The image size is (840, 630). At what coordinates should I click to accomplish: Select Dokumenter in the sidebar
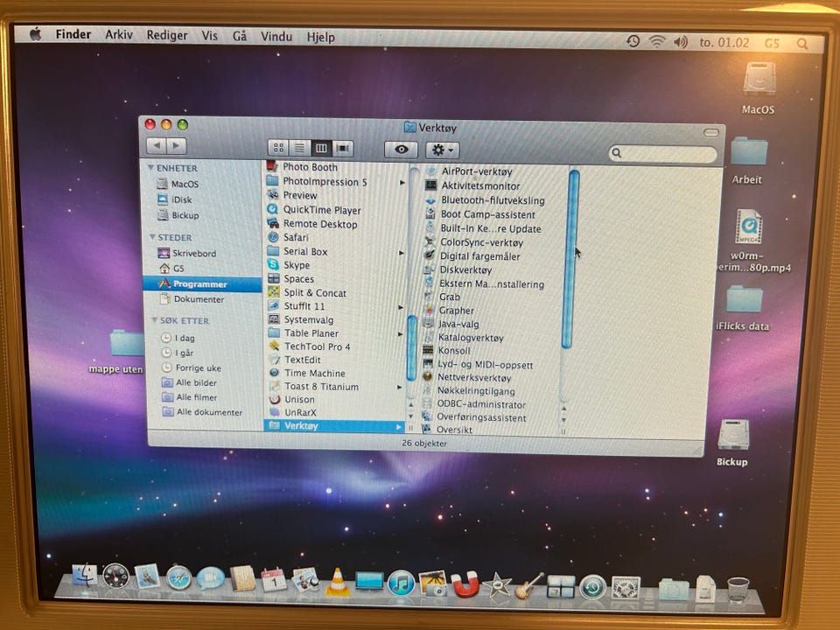(198, 299)
